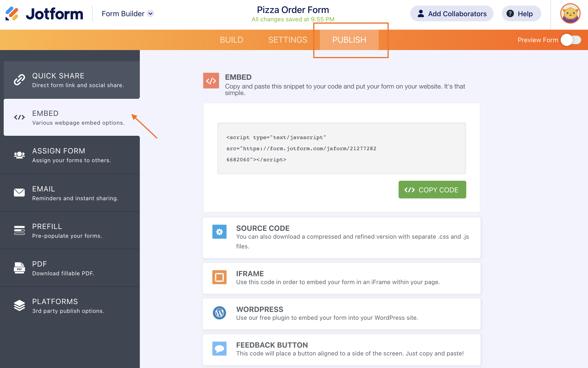The width and height of the screenshot is (588, 368).
Task: Click the user avatar profile picture
Action: pyautogui.click(x=570, y=14)
